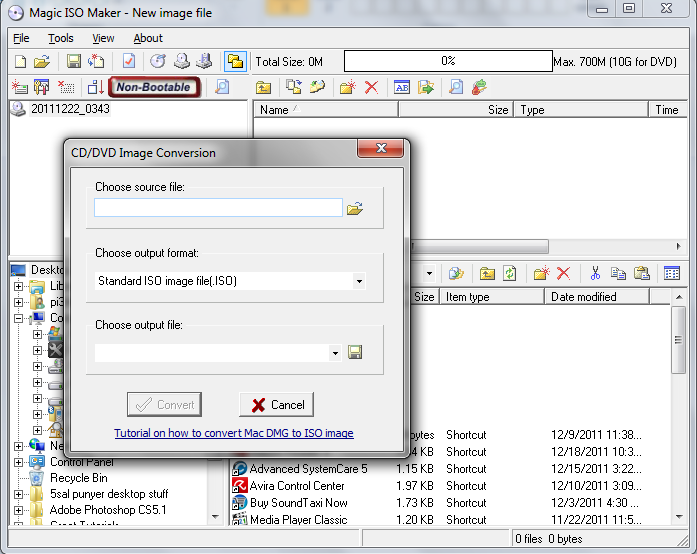Toggle the Windows Explorer panel icon

point(235,61)
